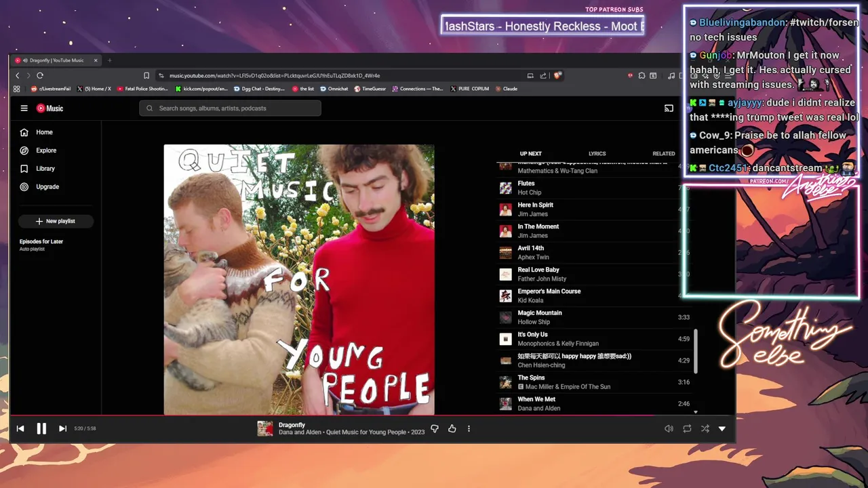Like the song Dragonfly

pyautogui.click(x=452, y=428)
